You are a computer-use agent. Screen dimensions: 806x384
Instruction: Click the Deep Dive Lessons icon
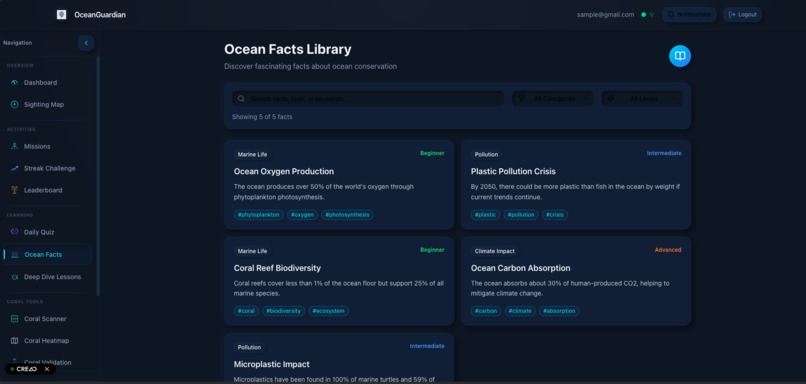pos(14,277)
